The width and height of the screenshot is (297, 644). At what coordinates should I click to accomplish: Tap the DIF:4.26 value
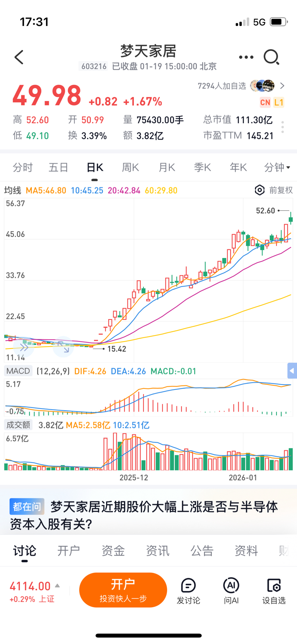click(90, 371)
